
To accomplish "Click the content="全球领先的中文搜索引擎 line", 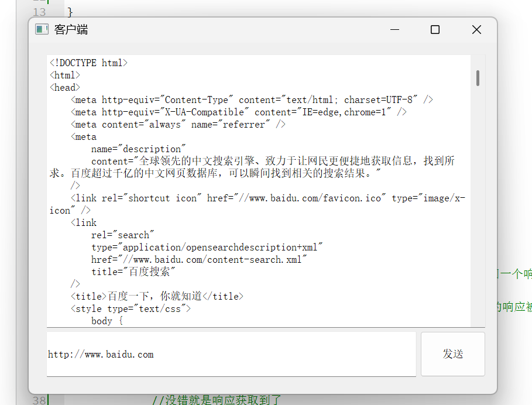I will coord(273,161).
